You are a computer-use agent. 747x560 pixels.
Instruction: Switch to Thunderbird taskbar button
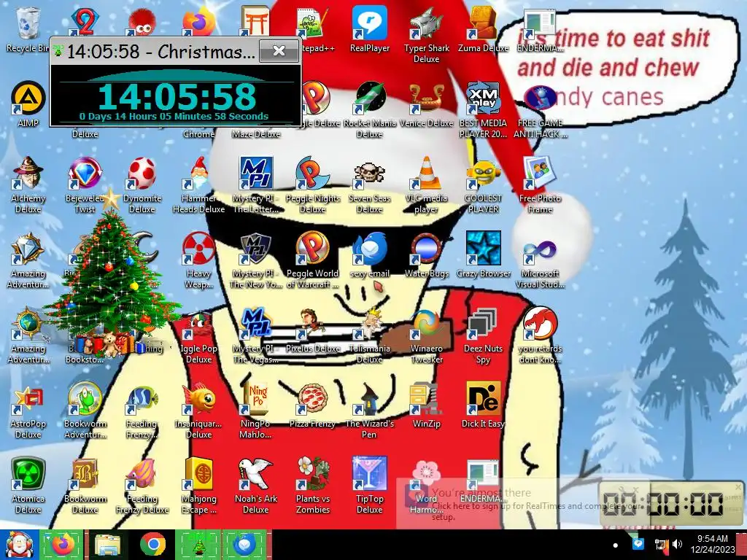[244, 545]
